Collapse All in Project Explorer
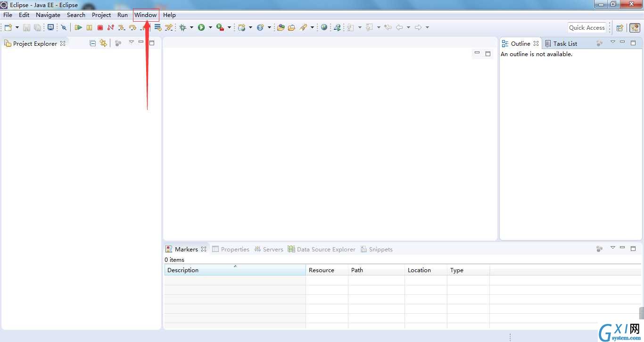Screen dimensions: 644x342 pyautogui.click(x=92, y=43)
